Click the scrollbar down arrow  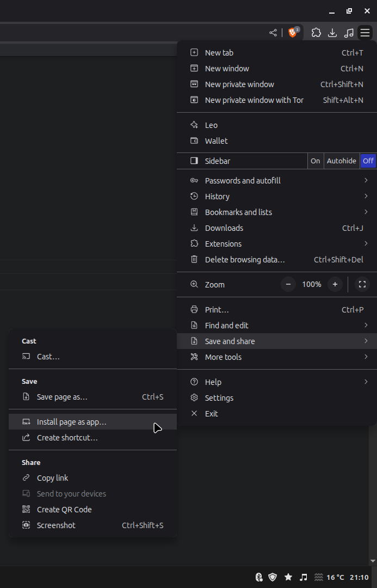point(373,561)
